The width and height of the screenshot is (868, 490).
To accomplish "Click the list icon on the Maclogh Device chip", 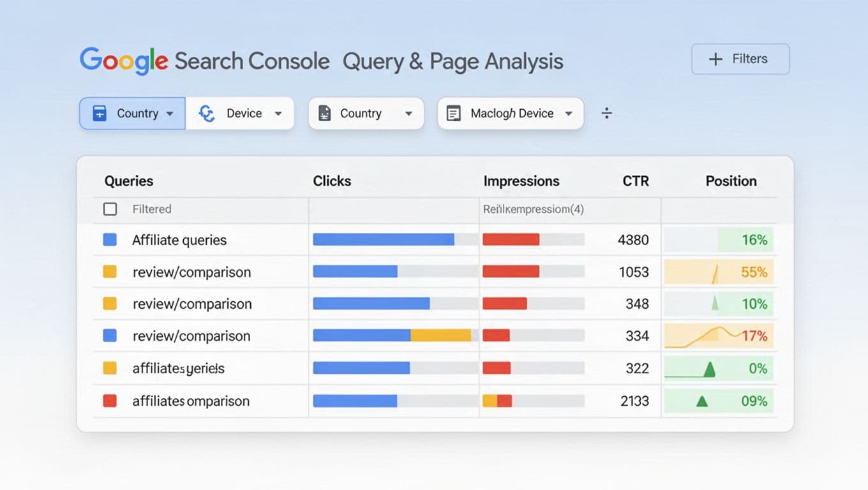I will pyautogui.click(x=454, y=113).
